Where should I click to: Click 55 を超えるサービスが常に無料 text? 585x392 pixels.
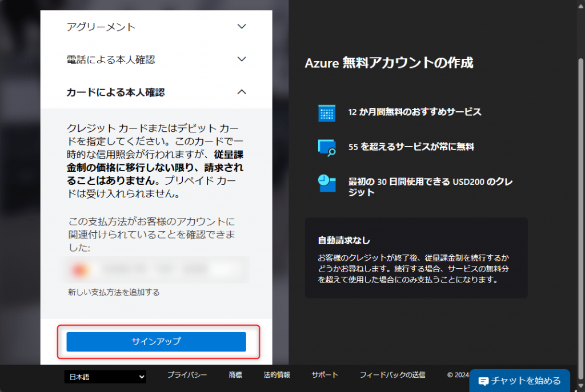coord(411,147)
